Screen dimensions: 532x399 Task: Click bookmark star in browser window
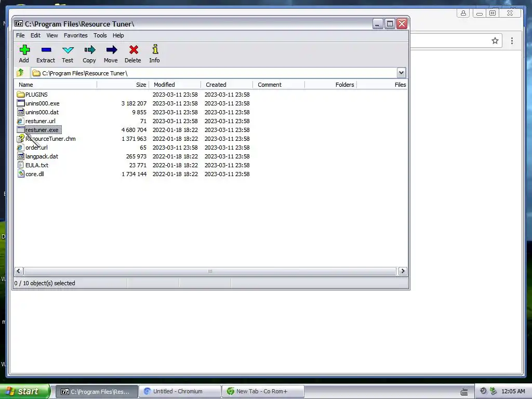pos(495,41)
